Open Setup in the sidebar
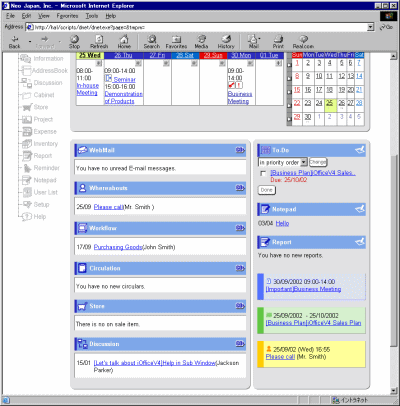This screenshot has height=406, width=400. click(x=35, y=204)
